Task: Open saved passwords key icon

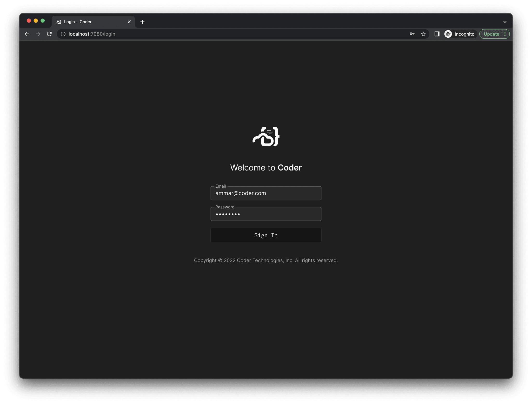Action: pyautogui.click(x=412, y=34)
